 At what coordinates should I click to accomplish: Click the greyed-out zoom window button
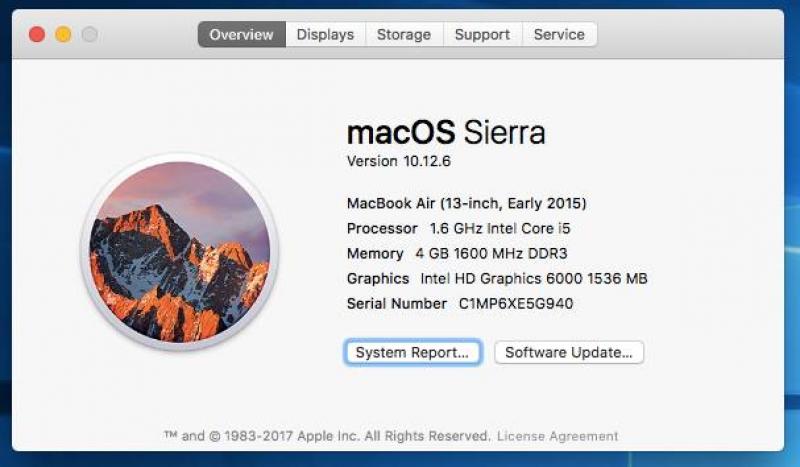pyautogui.click(x=90, y=35)
